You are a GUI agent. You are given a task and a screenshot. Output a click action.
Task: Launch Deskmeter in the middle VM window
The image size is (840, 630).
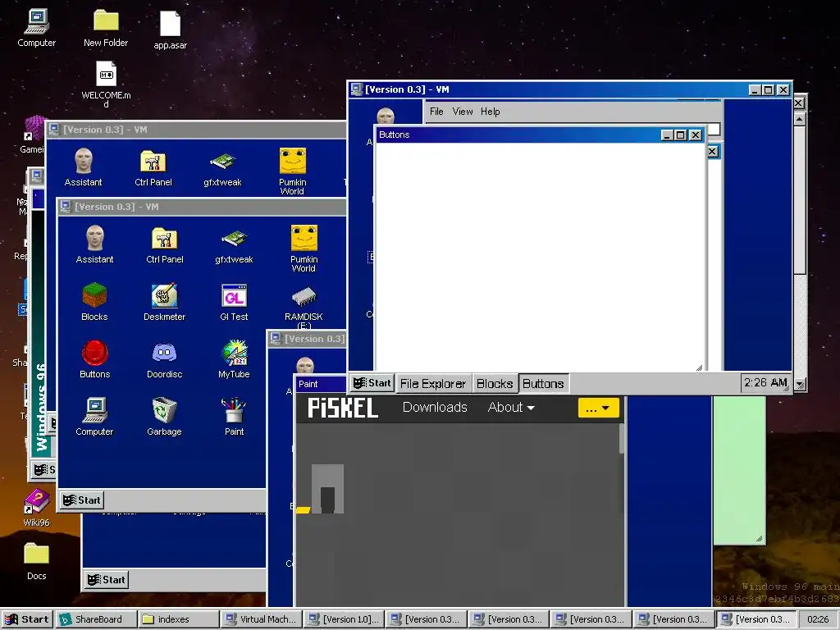[164, 302]
